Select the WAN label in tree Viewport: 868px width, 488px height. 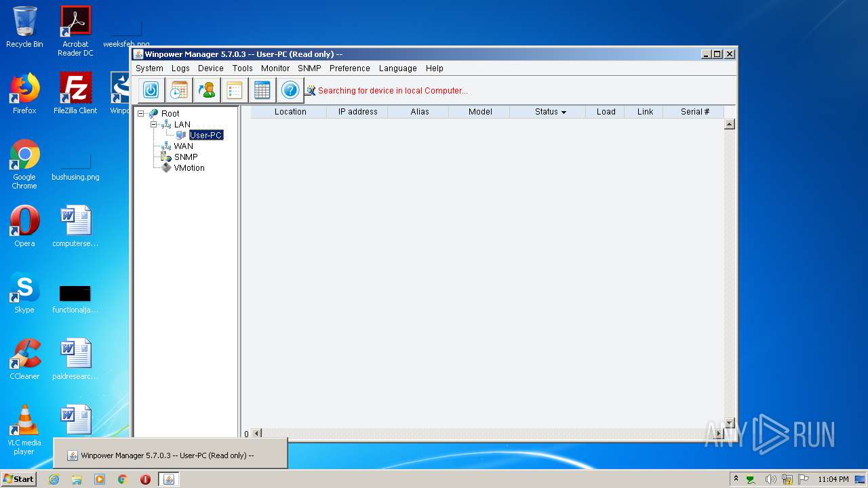[183, 146]
